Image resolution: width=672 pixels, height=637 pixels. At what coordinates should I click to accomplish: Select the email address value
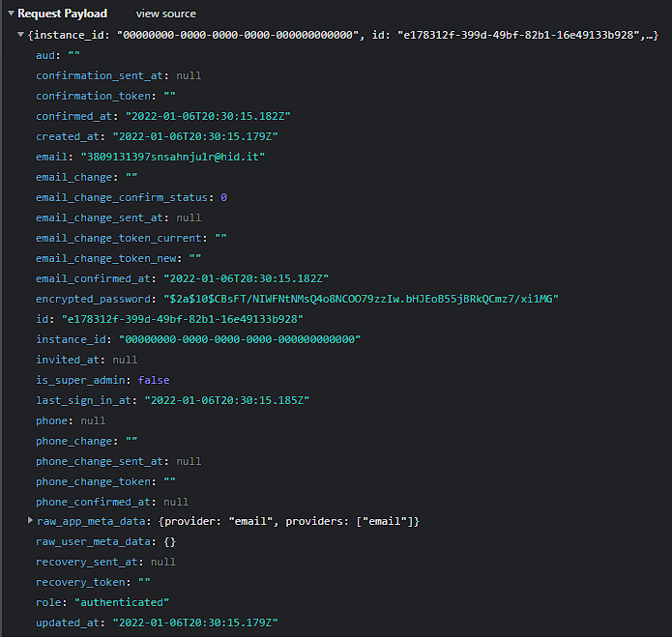click(173, 157)
